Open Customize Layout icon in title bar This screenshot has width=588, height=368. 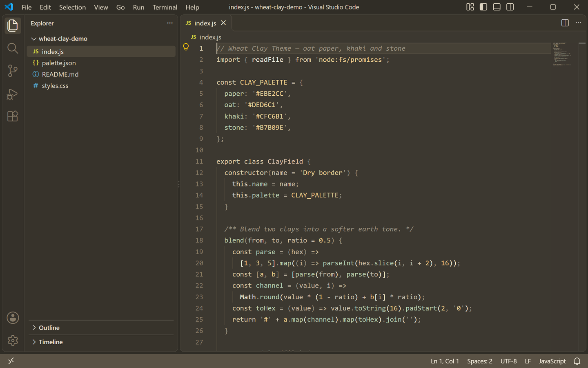[470, 7]
